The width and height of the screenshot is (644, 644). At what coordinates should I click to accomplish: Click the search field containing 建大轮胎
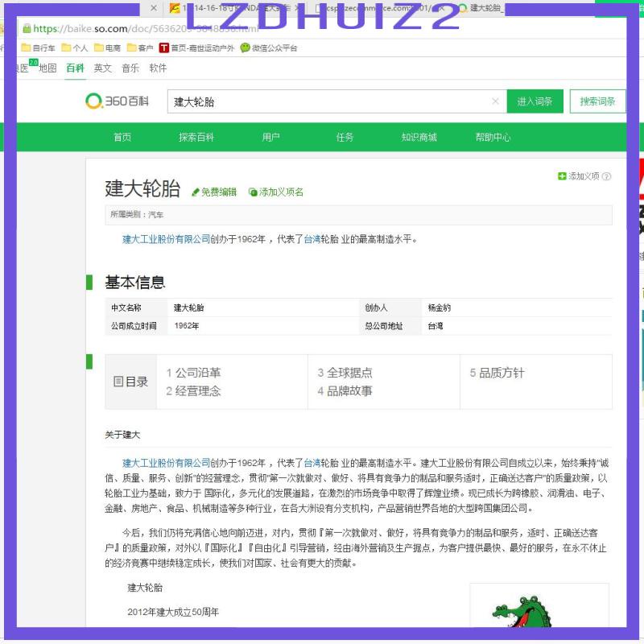330,101
